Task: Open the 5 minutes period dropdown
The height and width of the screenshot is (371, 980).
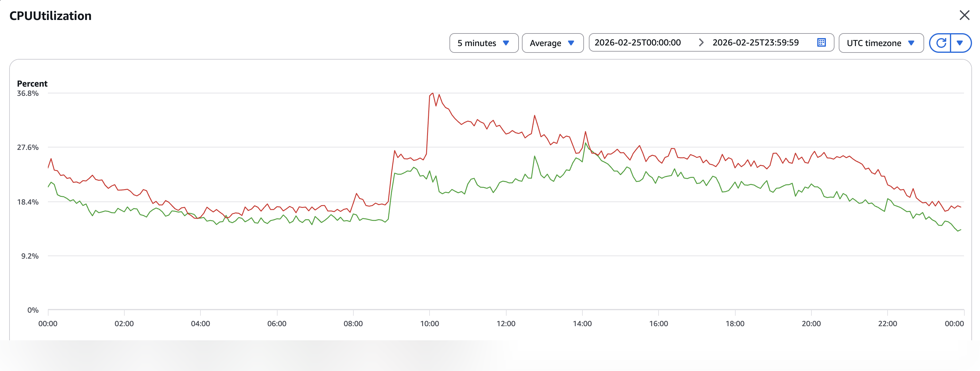Action: (x=483, y=43)
